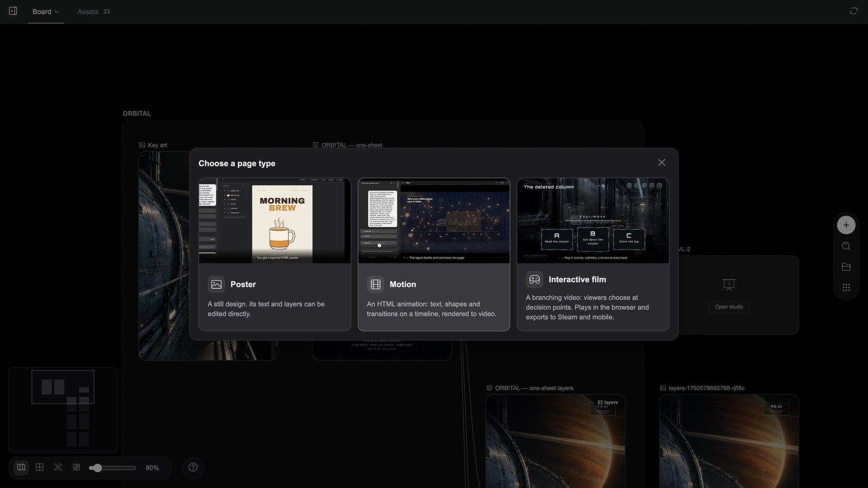This screenshot has width=868, height=488.
Task: Click the presentation icon above Open studio
Action: (729, 284)
